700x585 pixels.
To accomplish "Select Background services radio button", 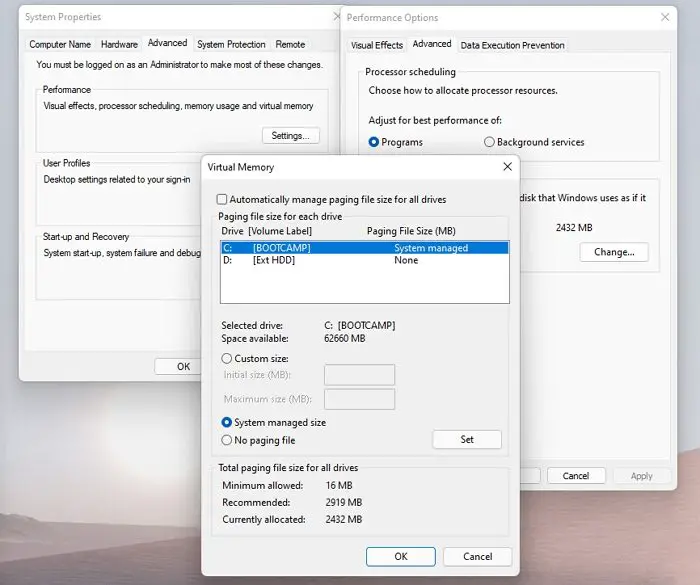I will pyautogui.click(x=489, y=142).
